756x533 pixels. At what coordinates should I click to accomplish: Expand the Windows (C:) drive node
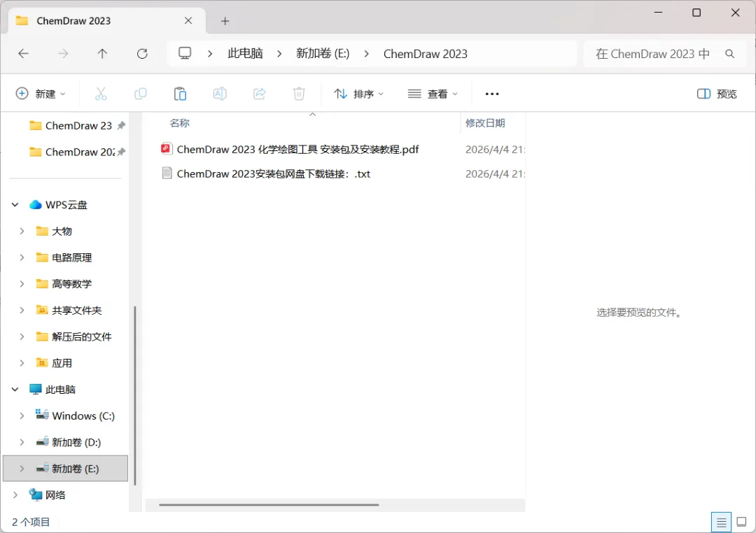click(x=22, y=415)
